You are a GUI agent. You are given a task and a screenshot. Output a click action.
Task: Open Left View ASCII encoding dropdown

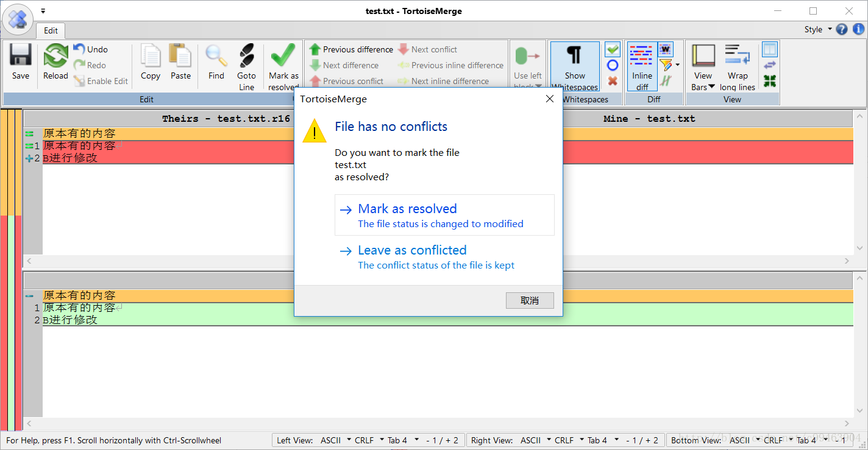(336, 440)
